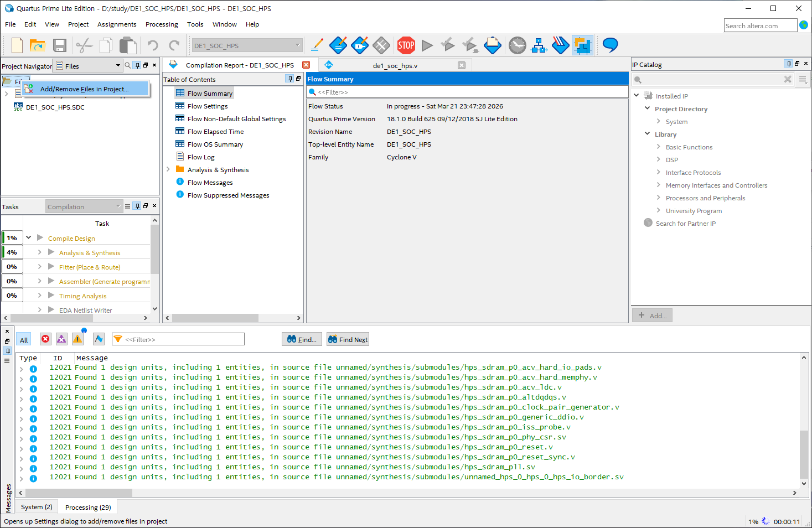The height and width of the screenshot is (528, 812).
Task: Switch to the System (2) messages tab
Action: pyautogui.click(x=37, y=506)
